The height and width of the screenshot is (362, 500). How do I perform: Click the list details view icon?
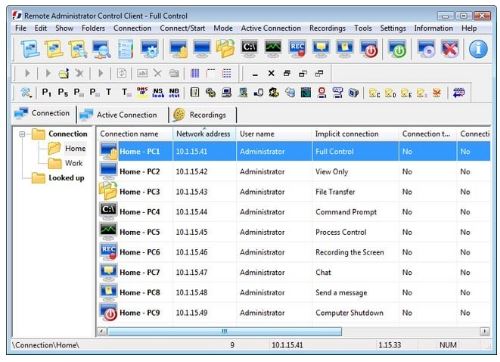(x=227, y=73)
